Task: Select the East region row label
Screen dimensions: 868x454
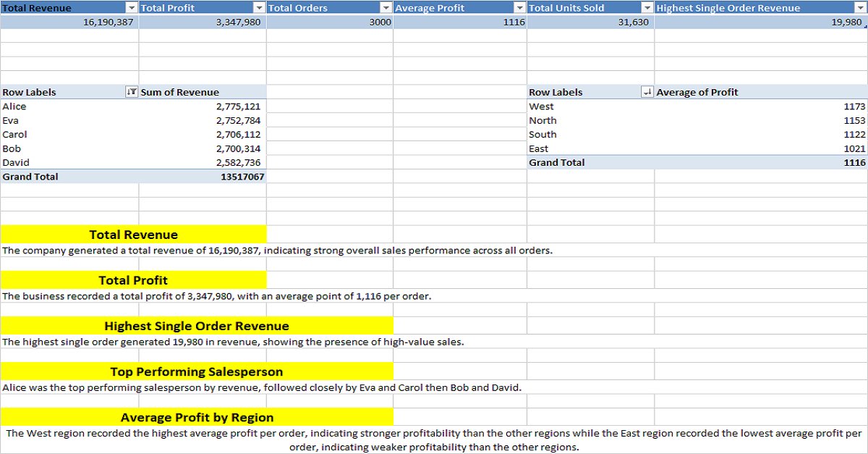Action: pyautogui.click(x=590, y=148)
